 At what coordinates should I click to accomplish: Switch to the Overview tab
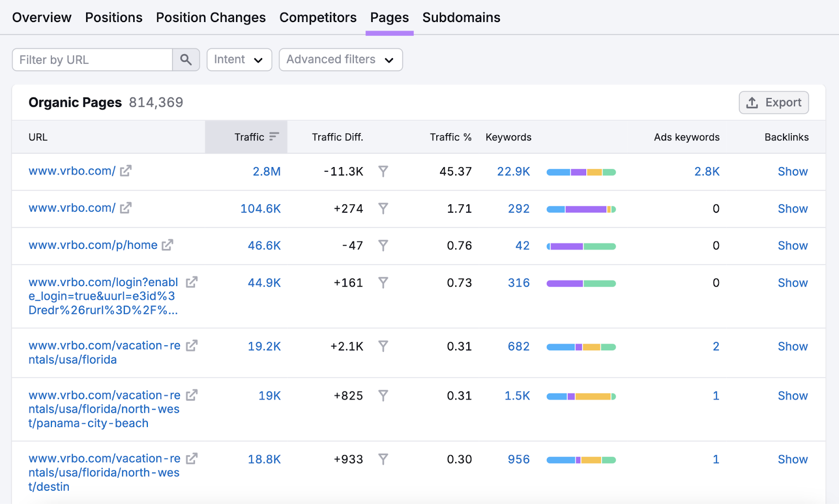click(x=42, y=17)
